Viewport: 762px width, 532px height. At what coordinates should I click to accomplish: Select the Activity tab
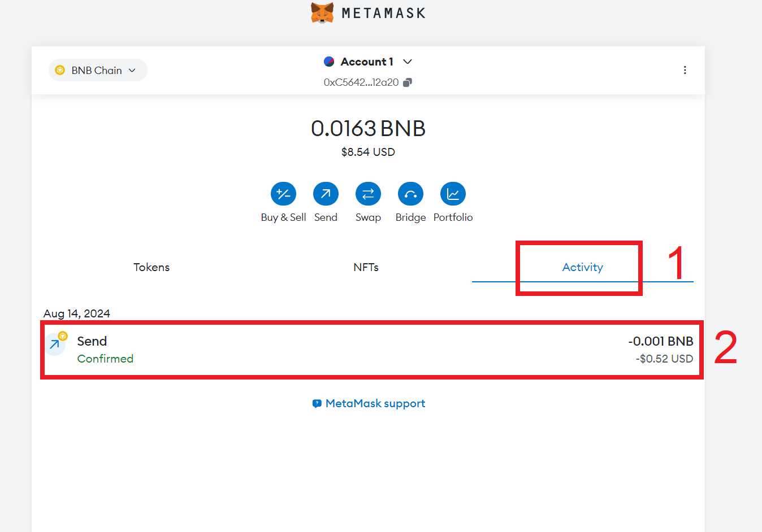pyautogui.click(x=582, y=267)
